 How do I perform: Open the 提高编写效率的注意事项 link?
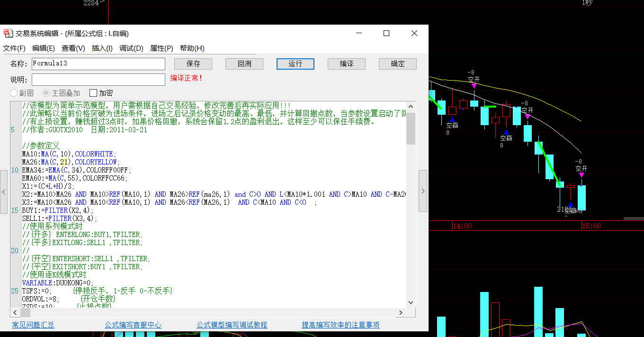[340, 325]
